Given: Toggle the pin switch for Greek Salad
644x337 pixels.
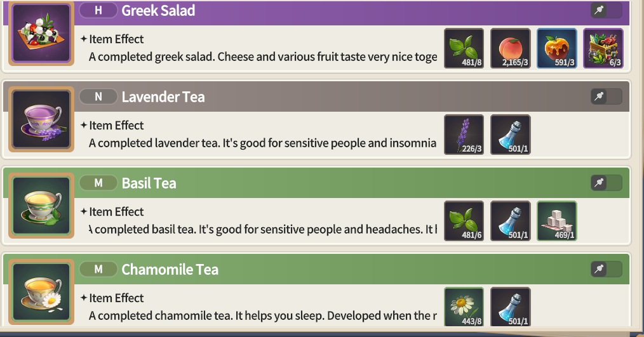Looking at the screenshot, I should point(607,10).
